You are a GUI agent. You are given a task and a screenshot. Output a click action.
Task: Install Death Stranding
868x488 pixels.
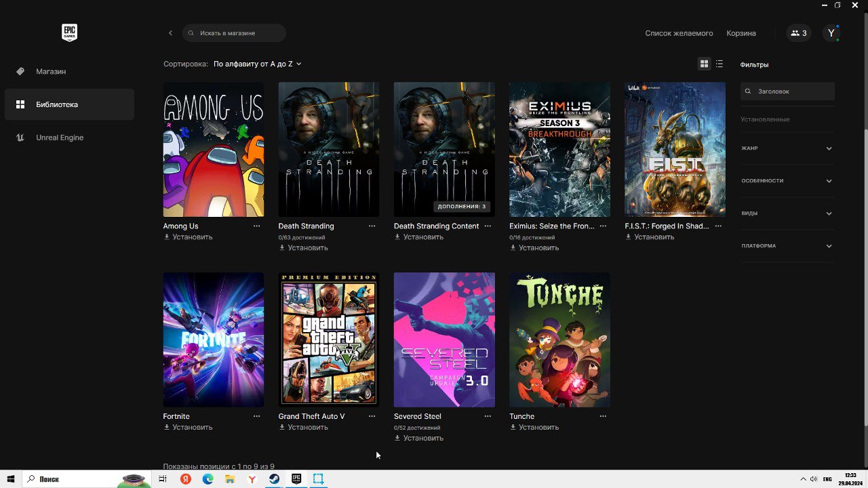coord(303,248)
